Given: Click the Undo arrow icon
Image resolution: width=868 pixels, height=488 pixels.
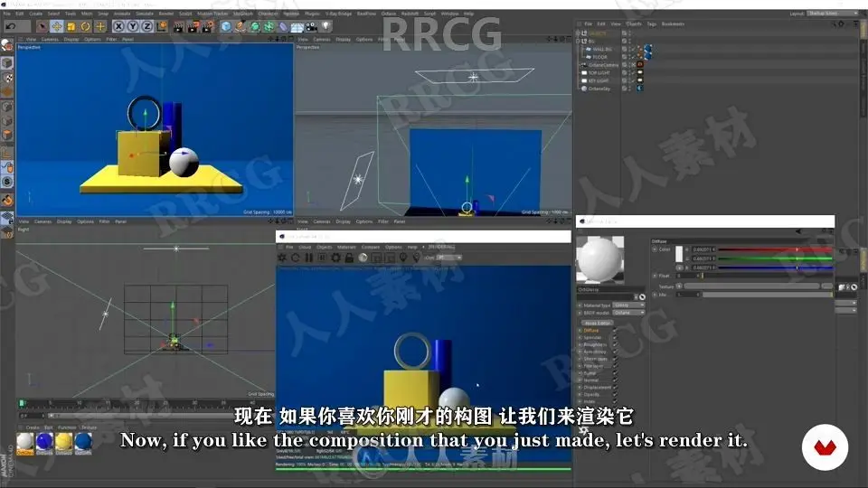Looking at the screenshot, I should 11,26.
